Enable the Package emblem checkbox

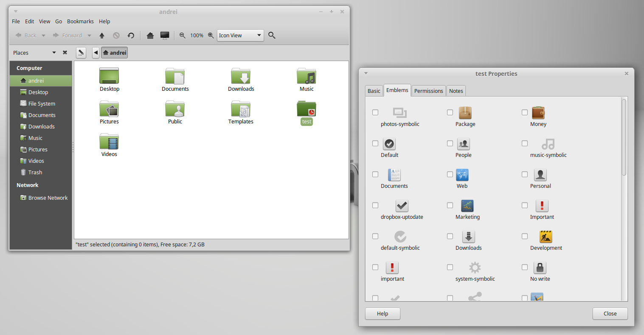click(450, 112)
